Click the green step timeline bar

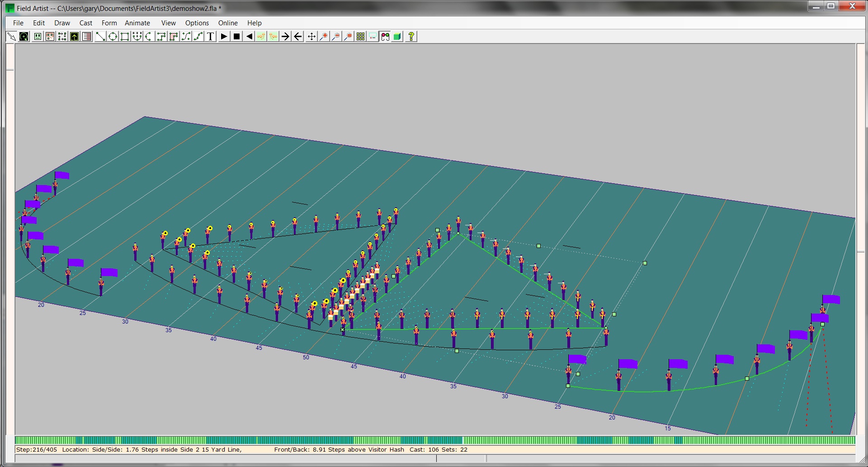point(434,440)
